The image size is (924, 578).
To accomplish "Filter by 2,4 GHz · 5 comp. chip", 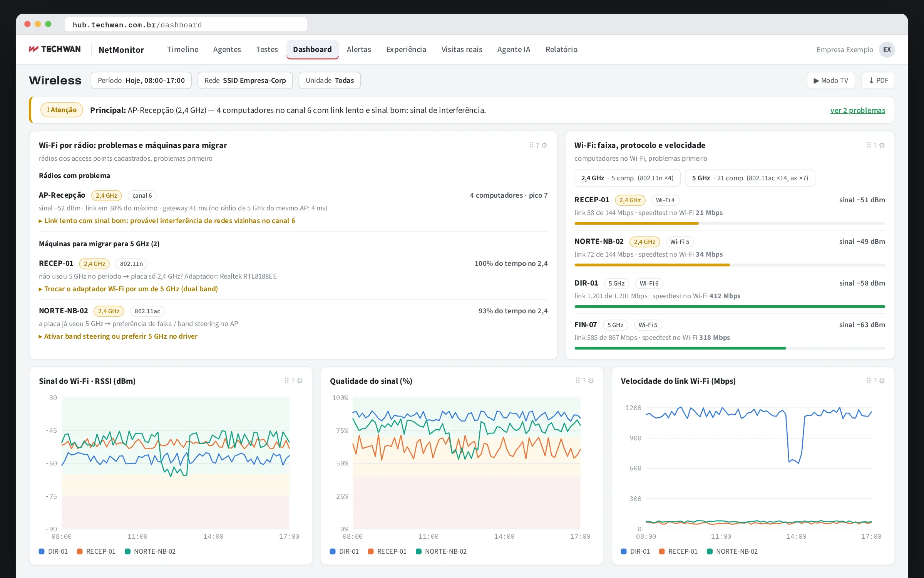I will pyautogui.click(x=628, y=178).
